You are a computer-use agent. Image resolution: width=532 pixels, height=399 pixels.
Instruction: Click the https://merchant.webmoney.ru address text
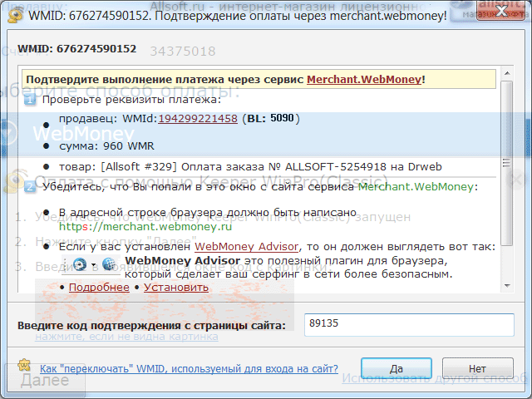pyautogui.click(x=145, y=226)
